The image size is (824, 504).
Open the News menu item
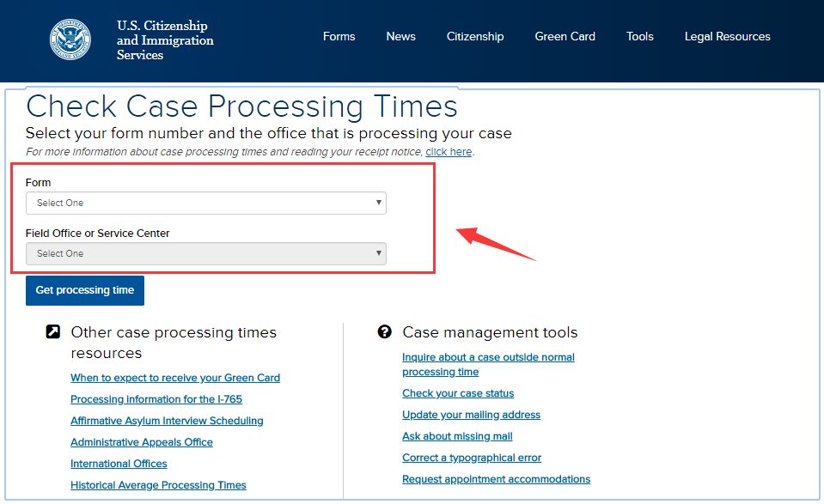point(400,36)
